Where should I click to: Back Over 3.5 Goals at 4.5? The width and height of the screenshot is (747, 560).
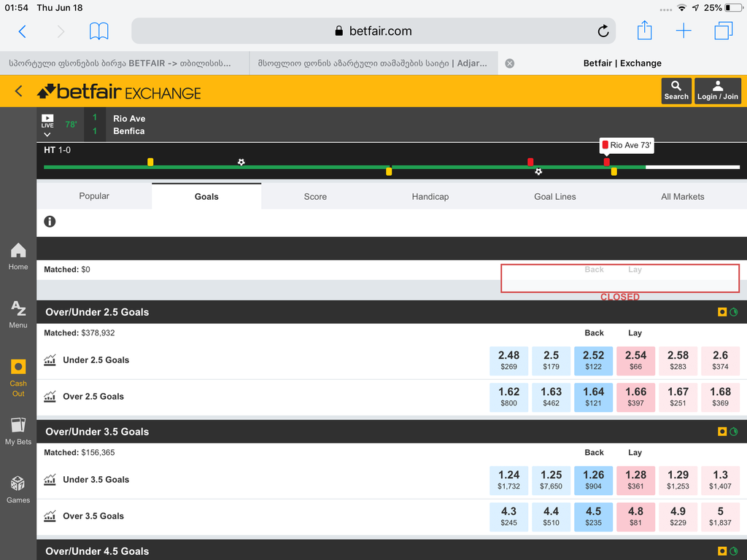coord(594,517)
